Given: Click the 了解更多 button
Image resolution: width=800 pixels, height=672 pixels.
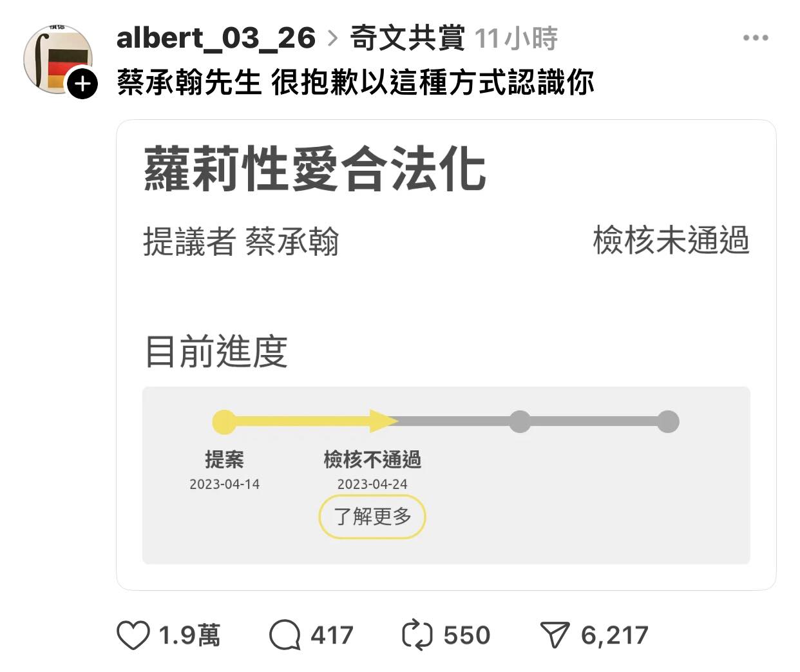Looking at the screenshot, I should click(x=372, y=516).
